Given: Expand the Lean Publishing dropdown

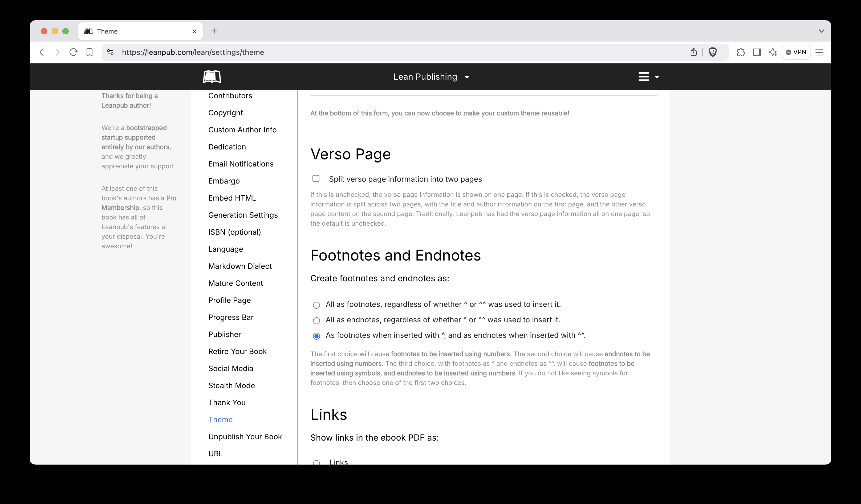Looking at the screenshot, I should pyautogui.click(x=431, y=77).
